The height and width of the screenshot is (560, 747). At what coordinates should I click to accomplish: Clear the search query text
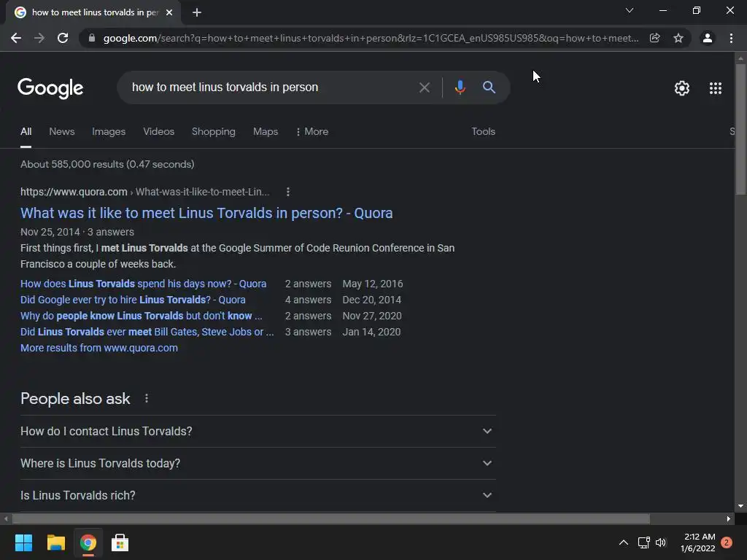click(425, 87)
